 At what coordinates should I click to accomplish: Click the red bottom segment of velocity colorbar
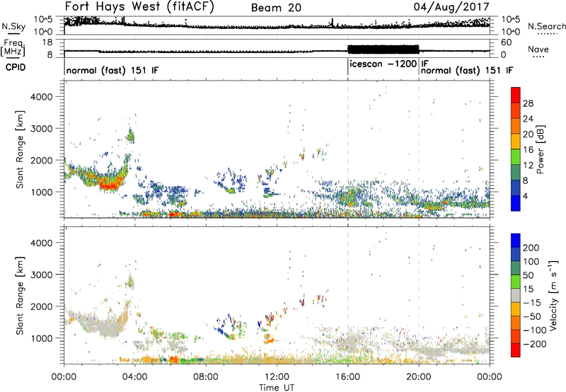click(x=516, y=350)
